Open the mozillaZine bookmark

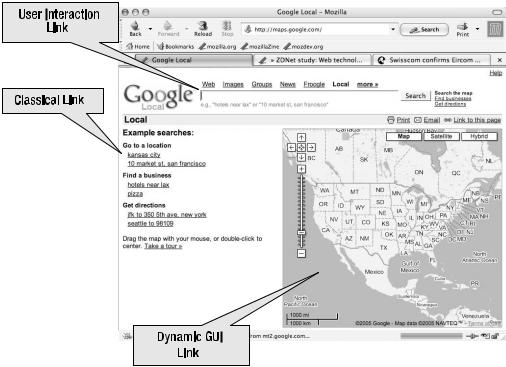pos(260,47)
